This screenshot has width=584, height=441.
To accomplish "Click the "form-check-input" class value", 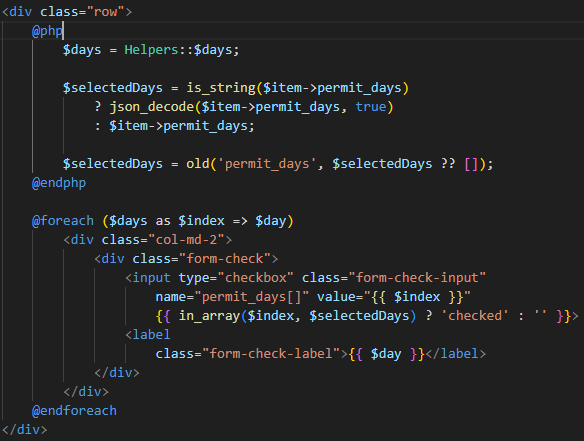I will click(417, 278).
